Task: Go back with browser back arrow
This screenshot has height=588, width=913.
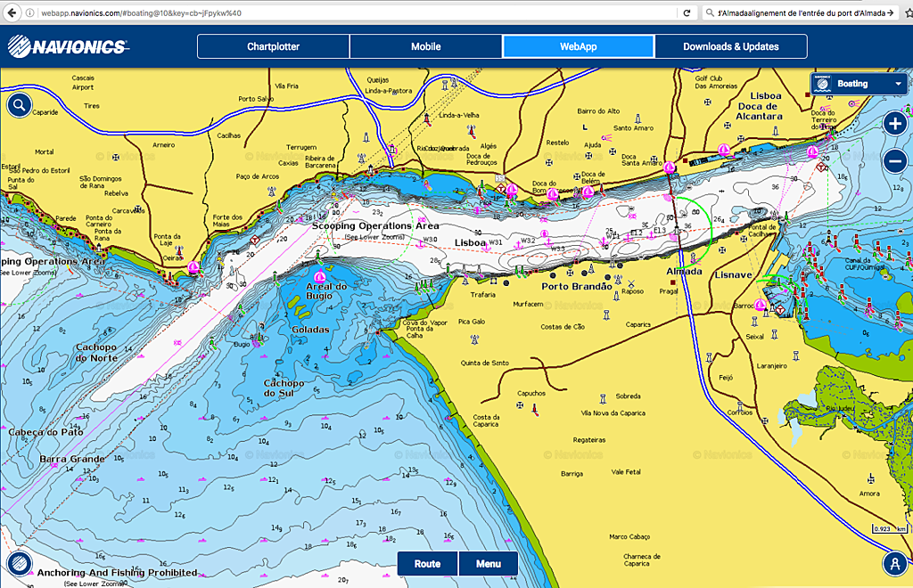Action: coord(12,12)
